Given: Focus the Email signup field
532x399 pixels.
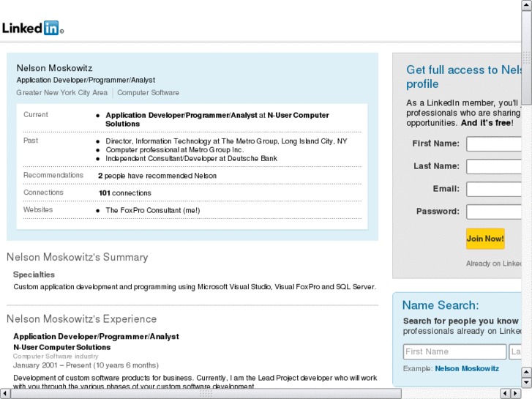Looking at the screenshot, I should [x=494, y=189].
